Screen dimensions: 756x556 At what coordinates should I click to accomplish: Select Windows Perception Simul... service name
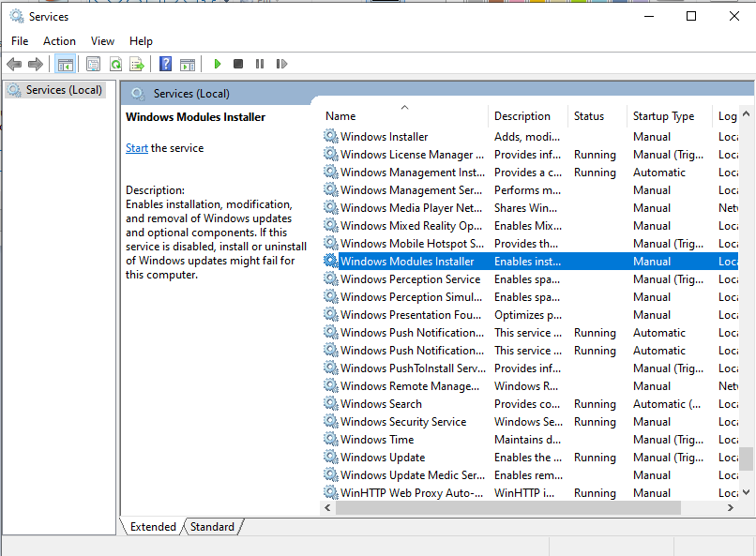411,297
